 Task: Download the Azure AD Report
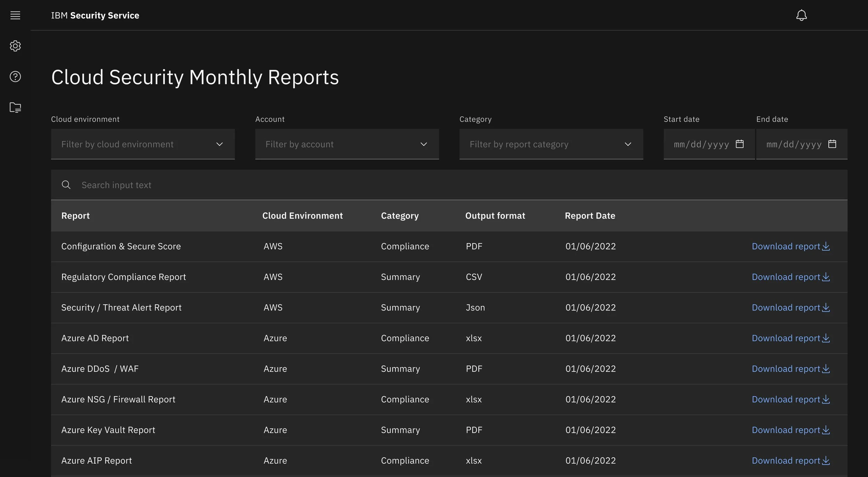[x=791, y=338]
